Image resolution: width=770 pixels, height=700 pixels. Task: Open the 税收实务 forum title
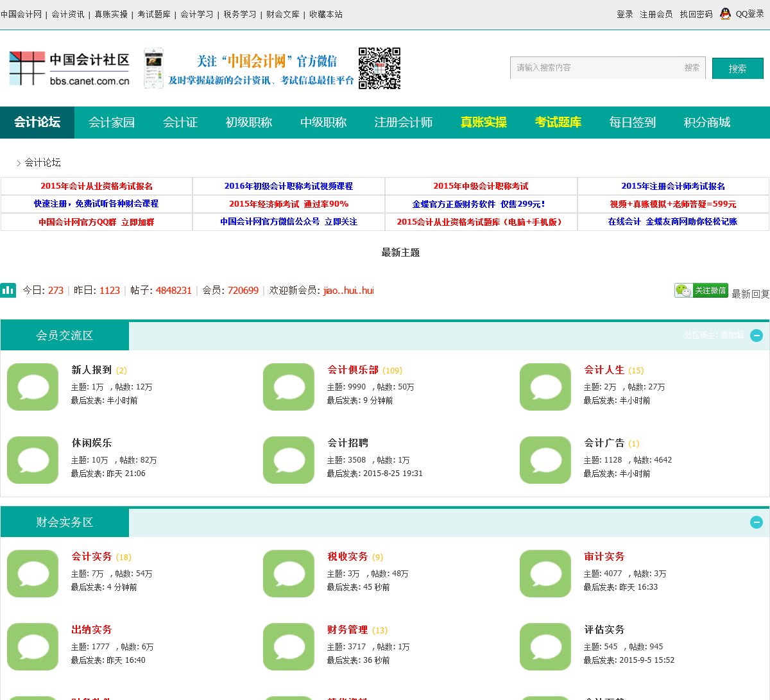pyautogui.click(x=348, y=557)
